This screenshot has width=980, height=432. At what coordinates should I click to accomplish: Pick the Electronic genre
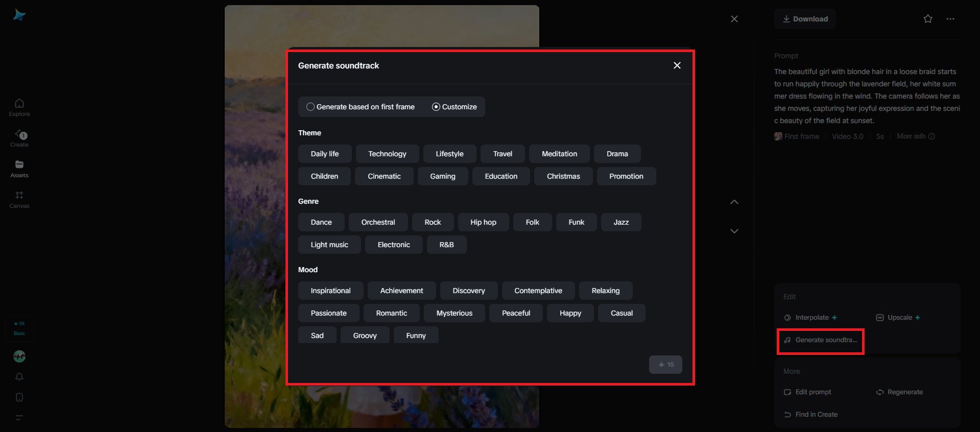point(394,245)
